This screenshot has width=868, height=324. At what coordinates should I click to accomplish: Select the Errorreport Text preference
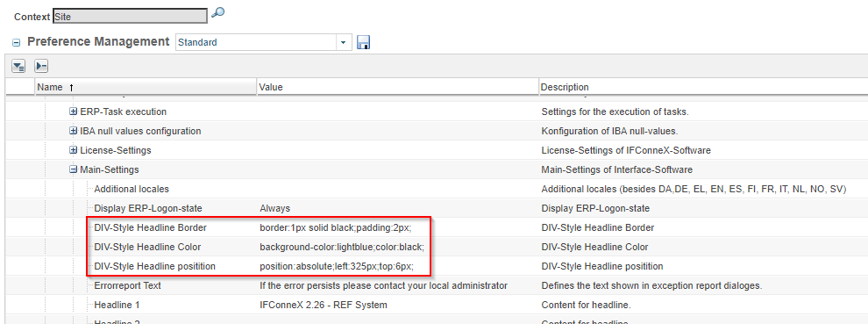(128, 285)
